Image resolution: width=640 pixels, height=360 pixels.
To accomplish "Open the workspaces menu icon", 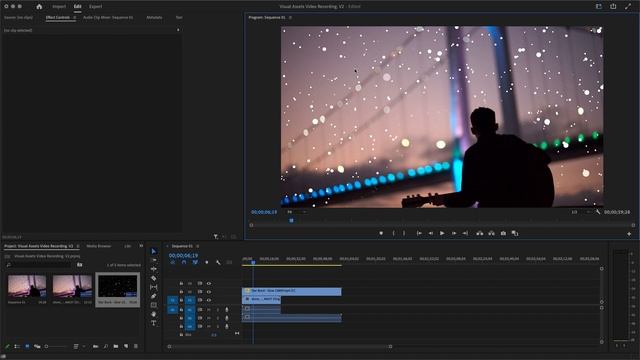I will pos(598,6).
